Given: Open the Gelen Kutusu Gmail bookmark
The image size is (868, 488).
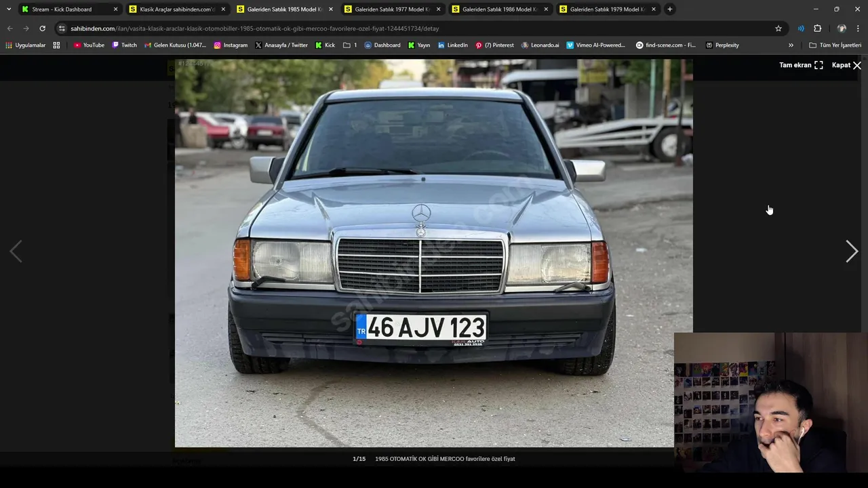Looking at the screenshot, I should click(175, 45).
